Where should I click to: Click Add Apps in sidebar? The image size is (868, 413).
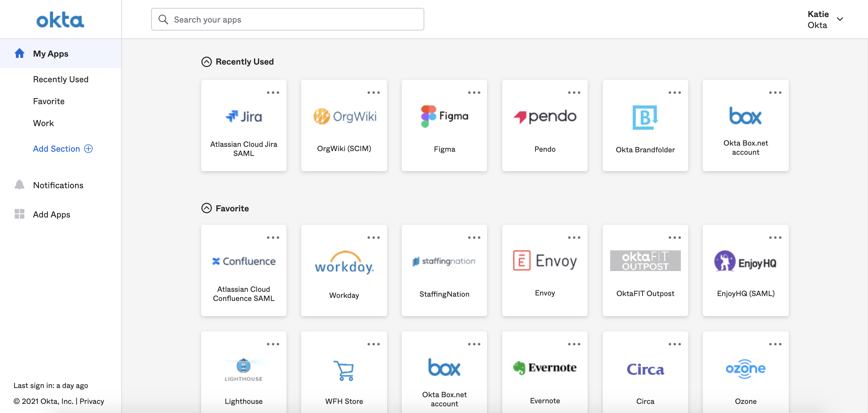pyautogui.click(x=52, y=214)
